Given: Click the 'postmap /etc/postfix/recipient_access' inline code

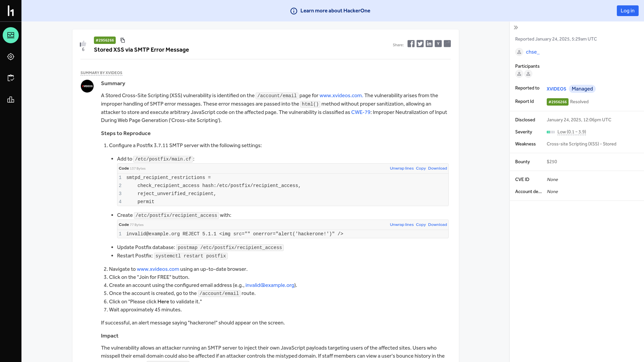Looking at the screenshot, I should tap(230, 248).
